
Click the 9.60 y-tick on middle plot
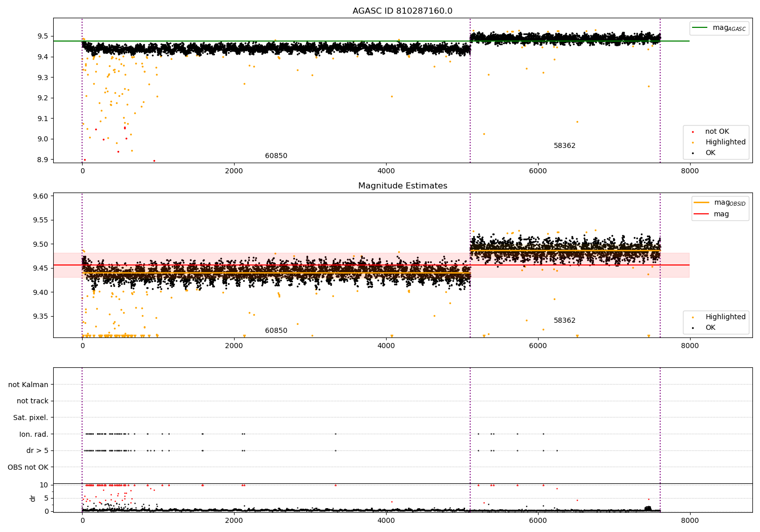41,197
